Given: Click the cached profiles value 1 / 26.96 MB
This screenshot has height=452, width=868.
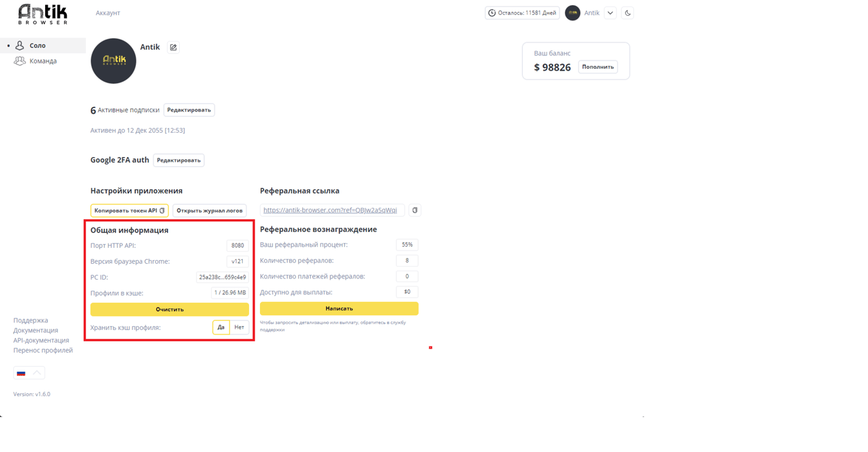Looking at the screenshot, I should click(230, 293).
